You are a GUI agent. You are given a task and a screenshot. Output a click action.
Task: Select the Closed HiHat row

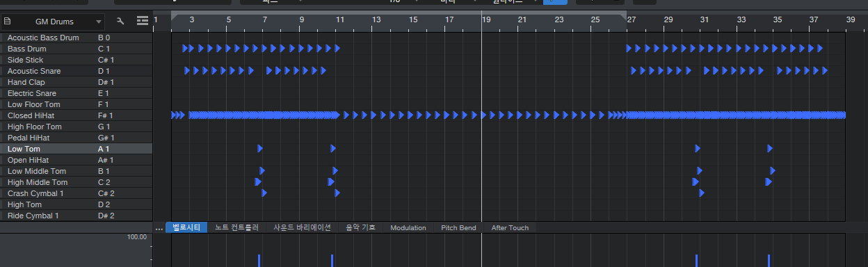pyautogui.click(x=77, y=115)
